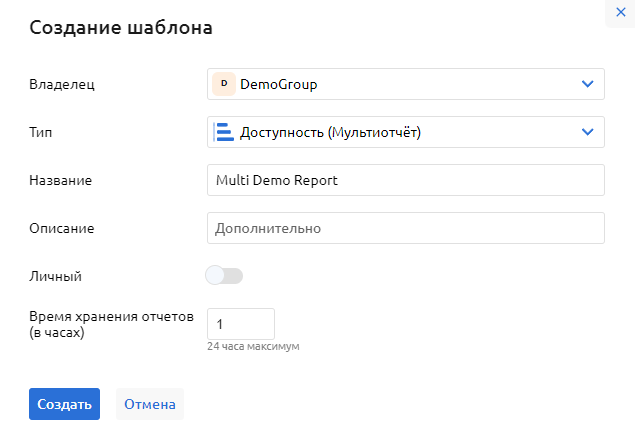635x434 pixels.
Task: Click the 24 часа максимум hint
Action: pyautogui.click(x=253, y=347)
